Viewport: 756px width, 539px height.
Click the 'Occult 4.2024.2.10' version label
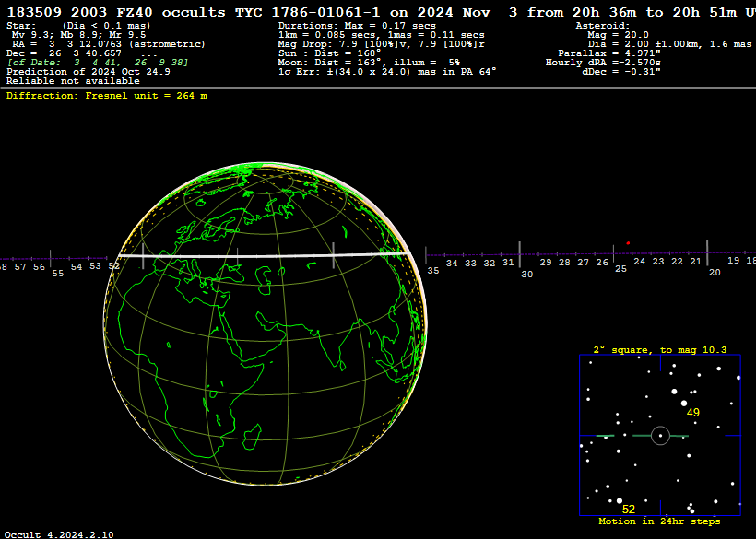tap(59, 534)
